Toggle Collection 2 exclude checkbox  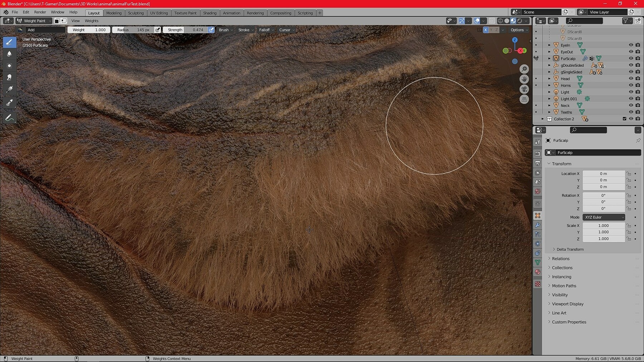pyautogui.click(x=624, y=119)
